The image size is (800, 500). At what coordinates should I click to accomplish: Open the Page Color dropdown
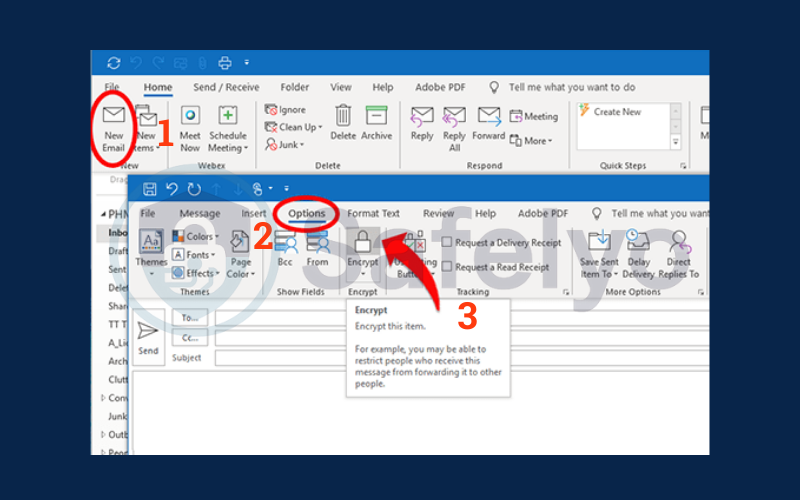point(240,255)
